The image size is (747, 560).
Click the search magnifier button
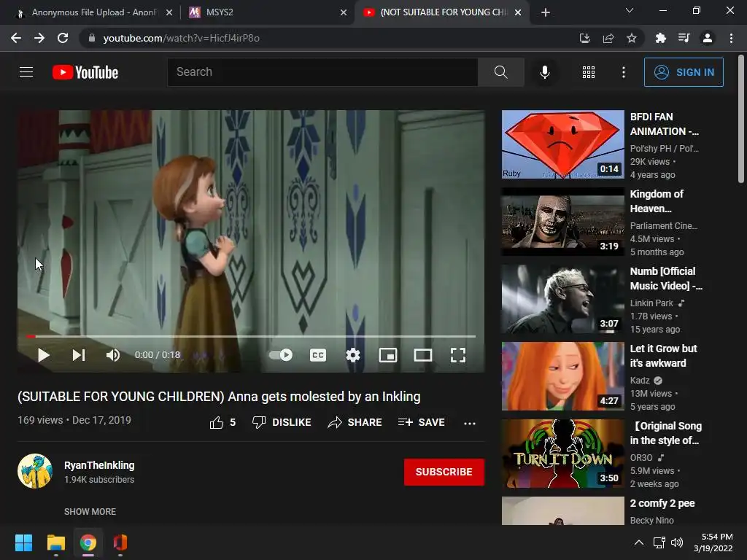click(500, 72)
